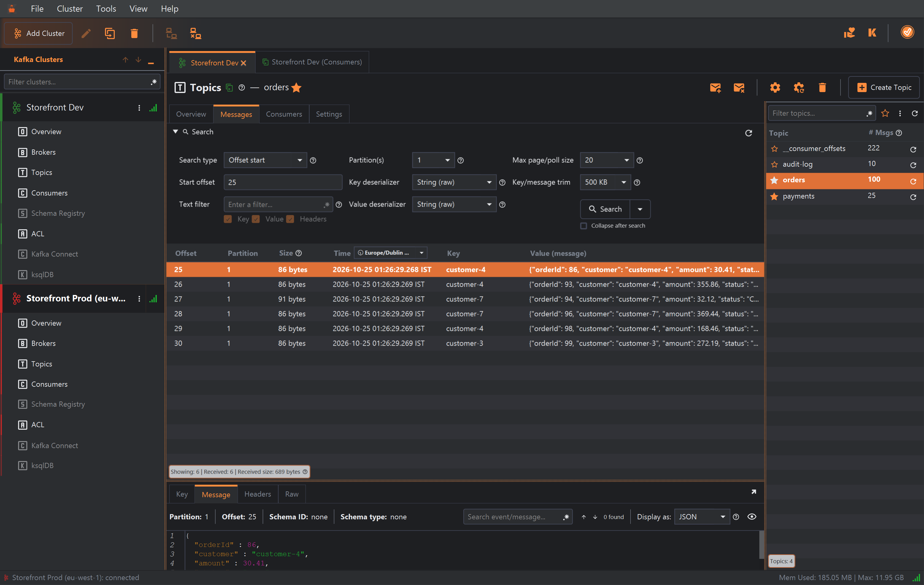Open the Search type dropdown
Viewport: 924px width, 585px height.
265,160
